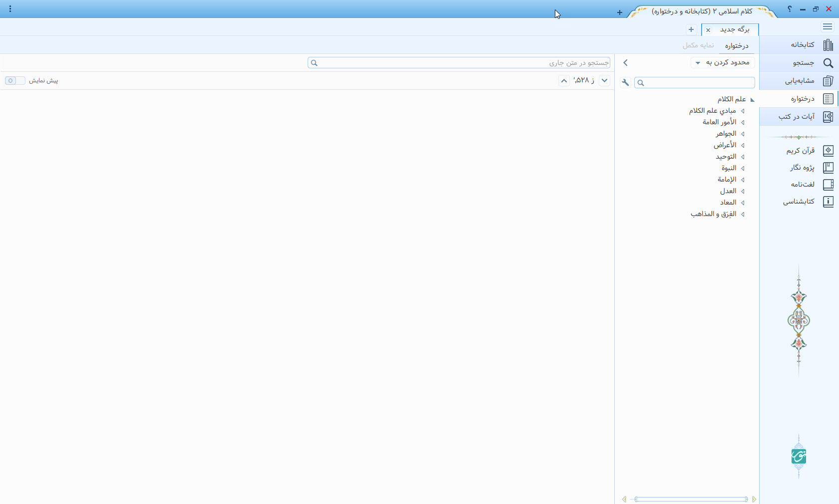Open the قرآن کریم icon

tap(828, 151)
